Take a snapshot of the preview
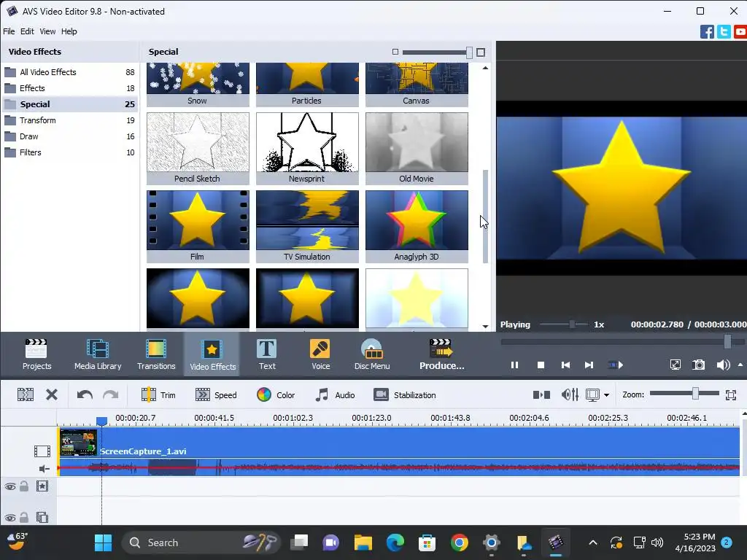The width and height of the screenshot is (747, 560). click(698, 365)
